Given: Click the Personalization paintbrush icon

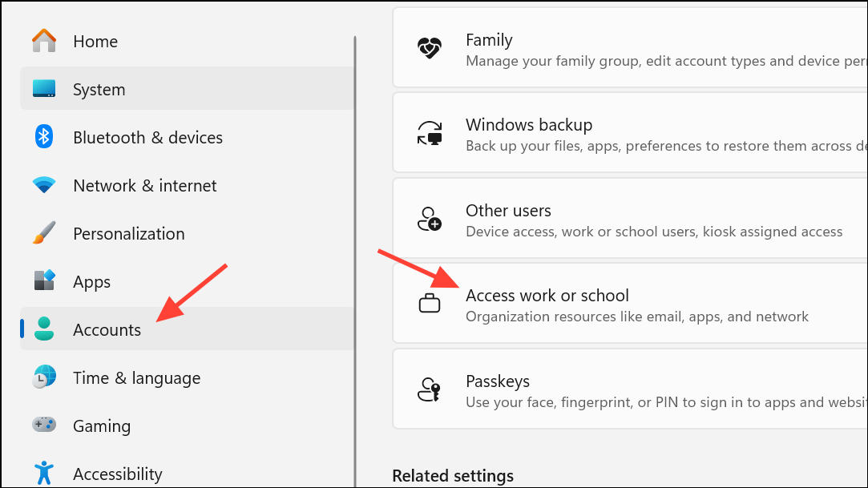Looking at the screenshot, I should (43, 233).
